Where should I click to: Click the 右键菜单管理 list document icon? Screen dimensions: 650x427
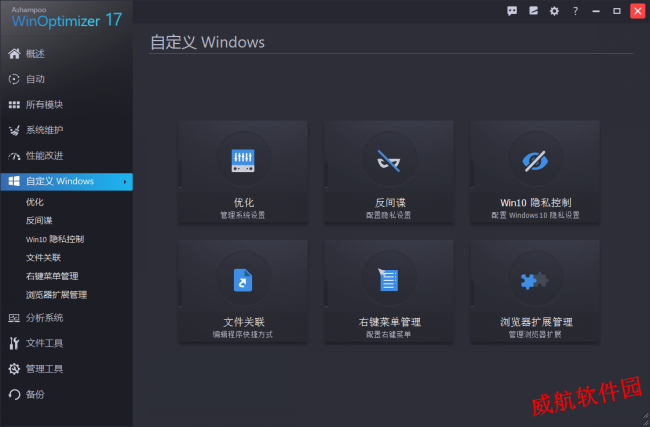click(388, 279)
